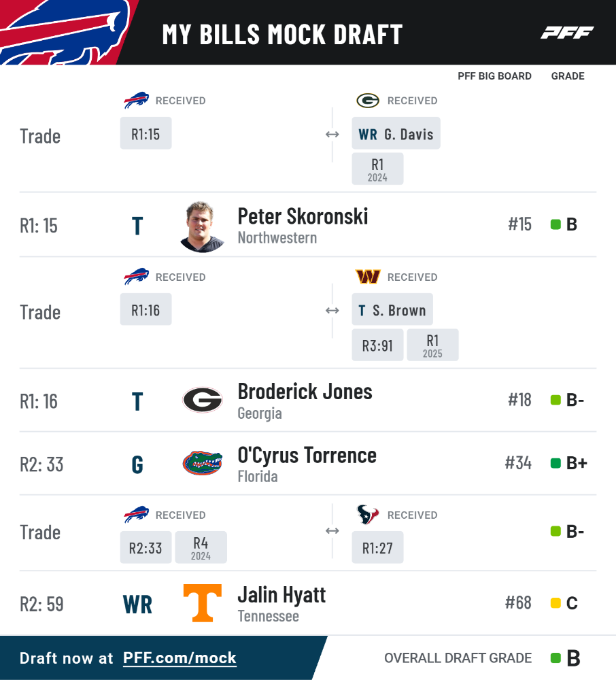Select the R1:27 pick chip

pyautogui.click(x=377, y=547)
